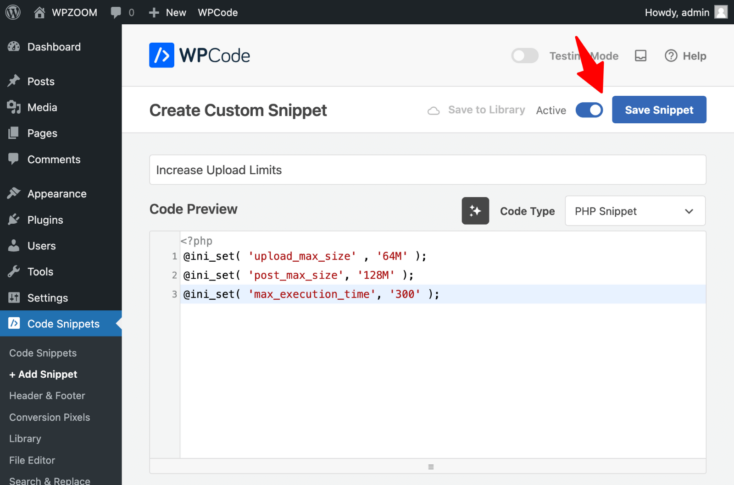Screen dimensions: 734x485
Task: Click the Users person icon
Action: (x=14, y=245)
